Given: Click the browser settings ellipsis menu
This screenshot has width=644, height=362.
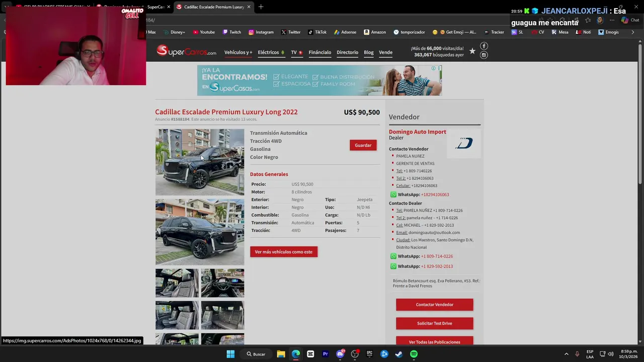Looking at the screenshot, I should 612,20.
